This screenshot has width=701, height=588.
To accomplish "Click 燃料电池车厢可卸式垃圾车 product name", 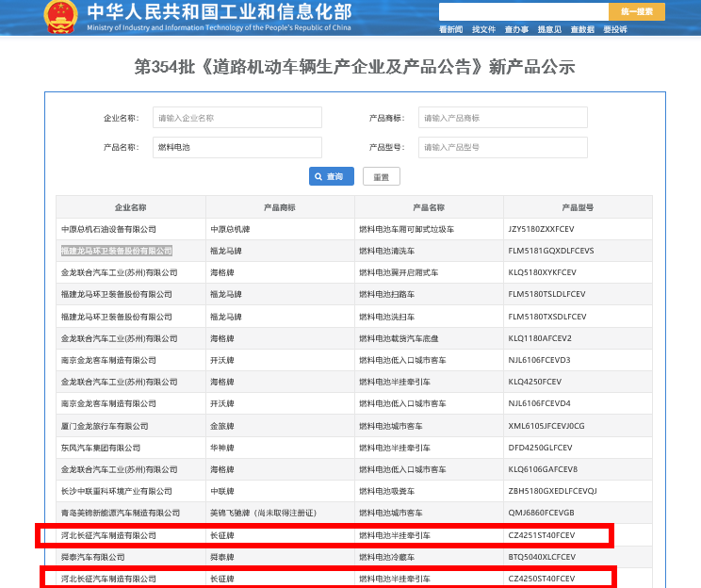I will click(406, 229).
